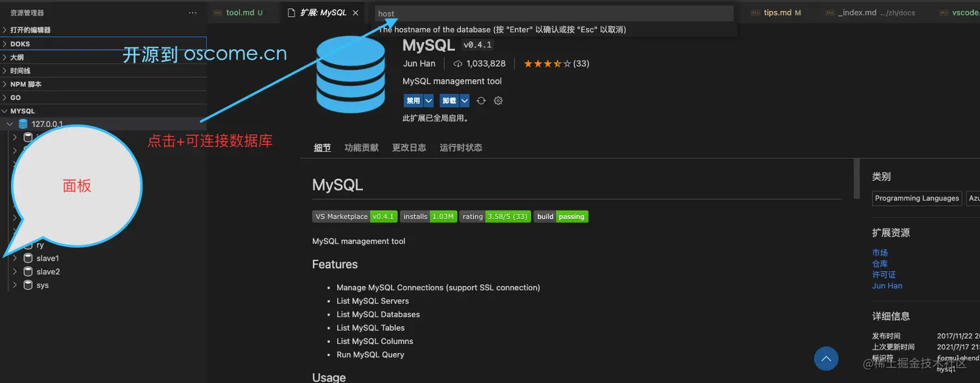
Task: Select the tips.md editor tab
Action: 777,12
